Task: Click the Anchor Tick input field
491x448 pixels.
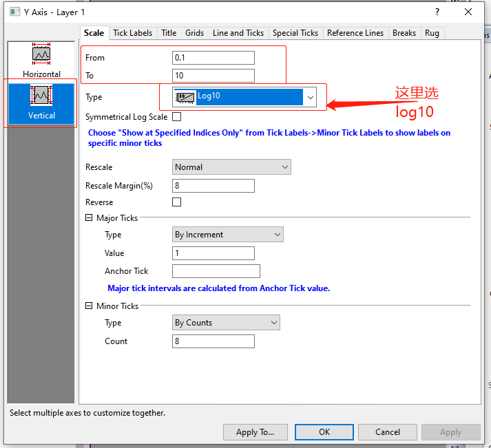Action: pos(216,271)
